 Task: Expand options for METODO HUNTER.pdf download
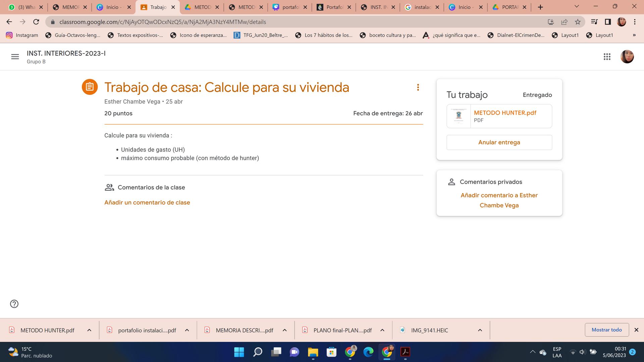(x=89, y=330)
